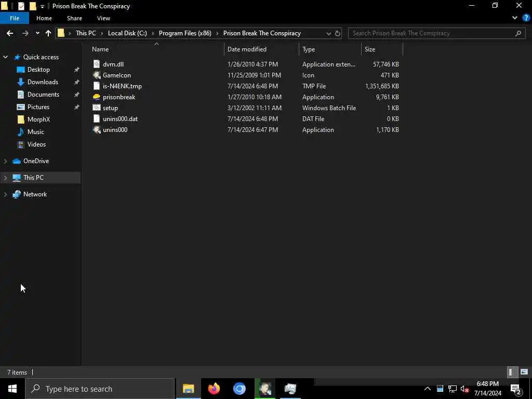Expand the This PC tree node
The height and width of the screenshot is (399, 532).
point(5,178)
